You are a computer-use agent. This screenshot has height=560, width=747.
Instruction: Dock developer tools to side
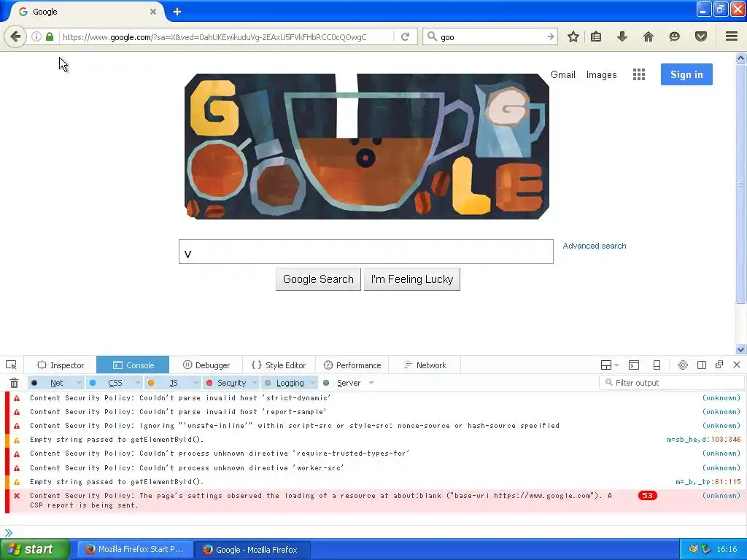click(x=702, y=365)
